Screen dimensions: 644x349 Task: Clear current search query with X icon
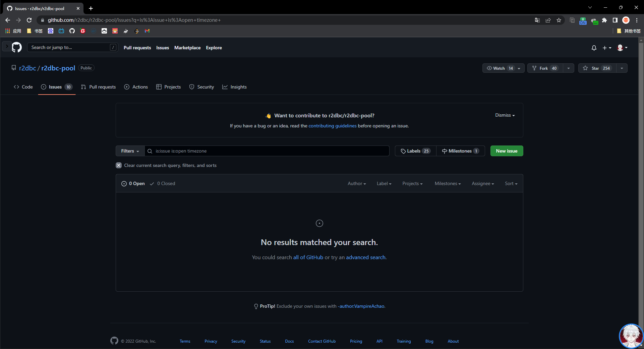[x=119, y=165]
